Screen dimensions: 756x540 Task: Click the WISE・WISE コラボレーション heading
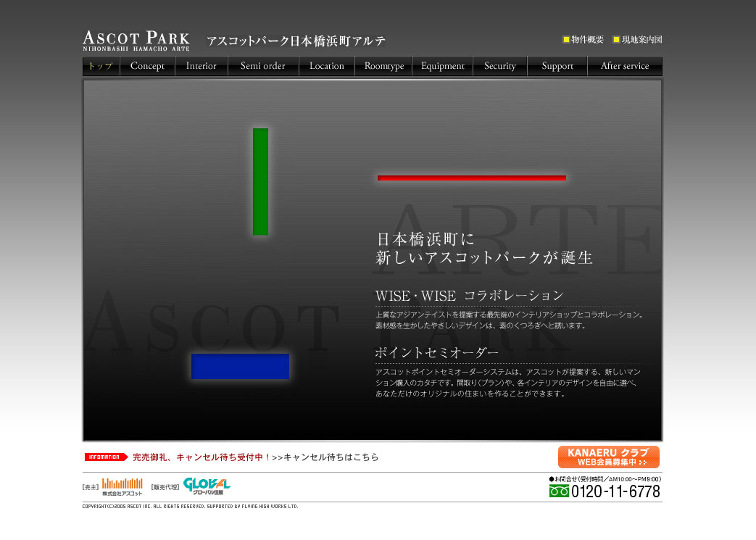tap(469, 296)
